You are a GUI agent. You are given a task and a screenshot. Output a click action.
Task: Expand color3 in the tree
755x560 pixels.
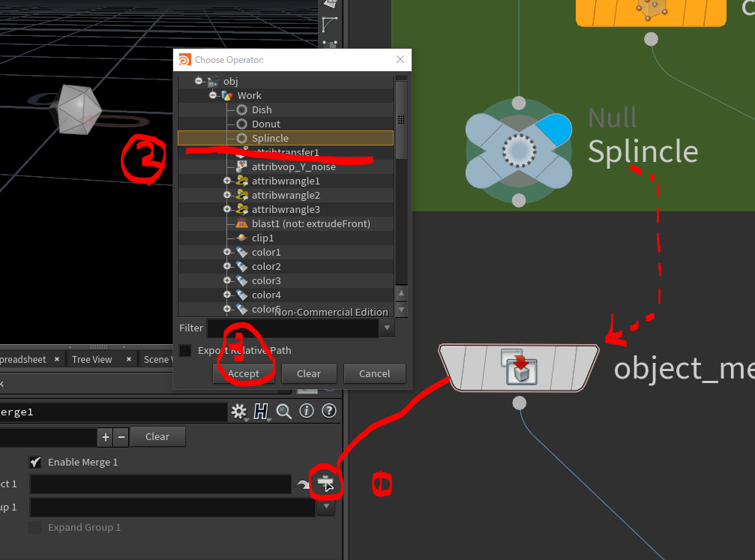pos(226,280)
